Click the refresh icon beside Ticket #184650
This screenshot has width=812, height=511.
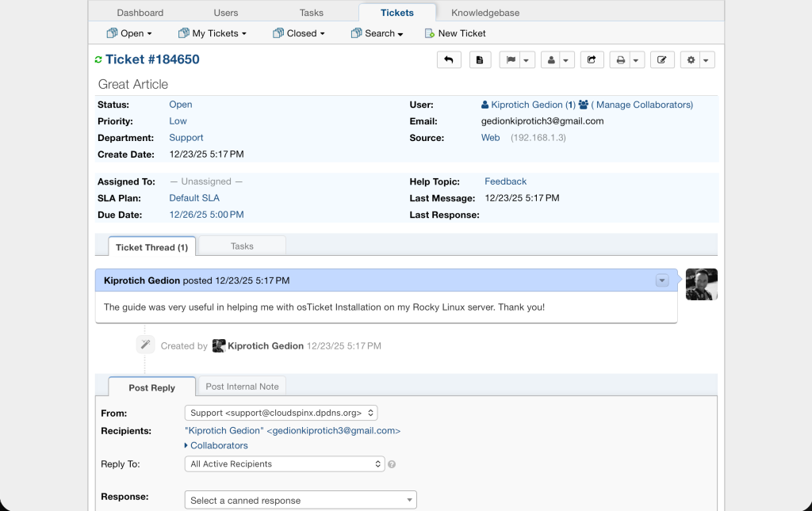pyautogui.click(x=98, y=59)
